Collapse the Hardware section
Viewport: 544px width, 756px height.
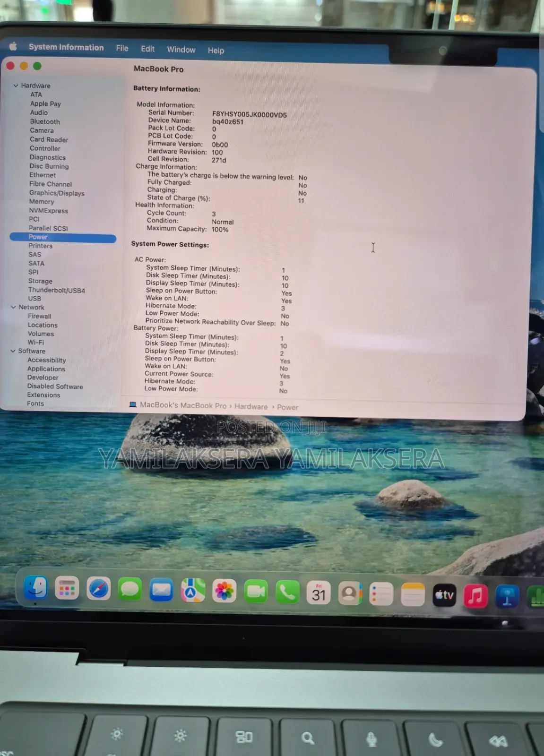pos(16,86)
